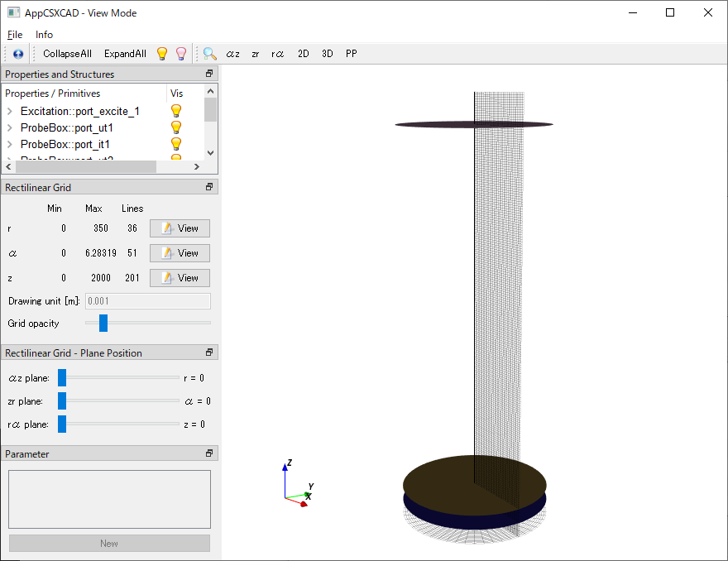
Task: Show all with the yellow lightbulb toolbar icon
Action: (x=162, y=54)
